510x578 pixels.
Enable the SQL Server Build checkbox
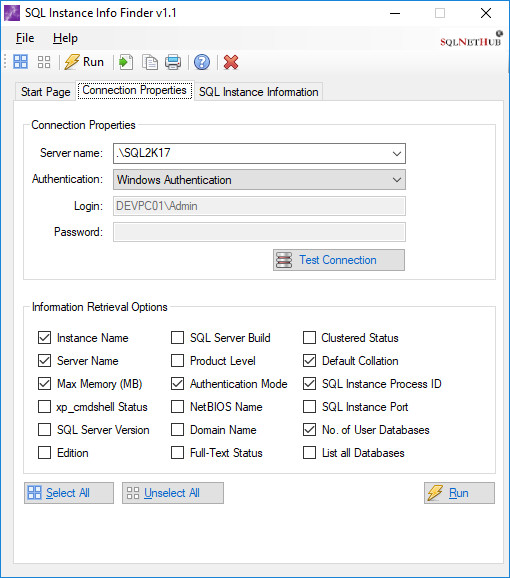coord(177,337)
